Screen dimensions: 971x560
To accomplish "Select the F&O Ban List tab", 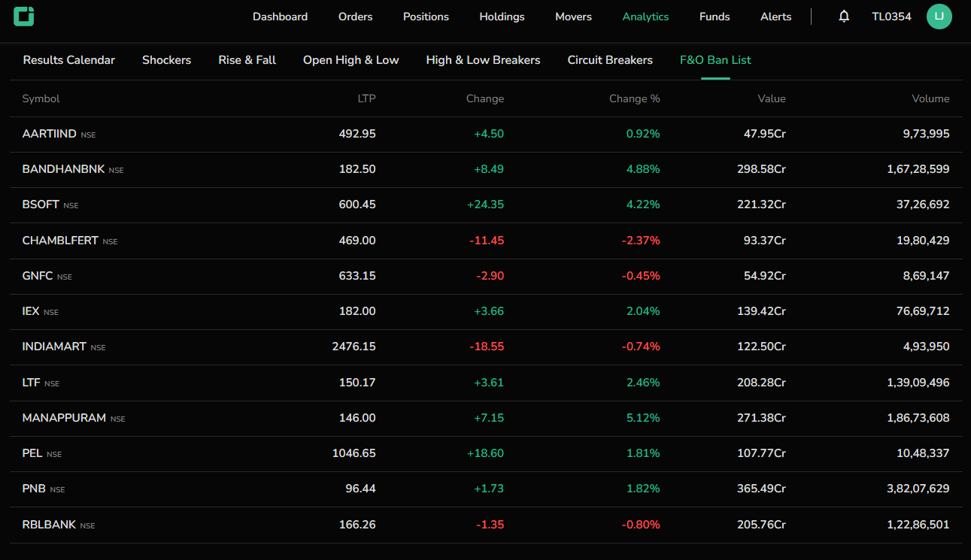I will [x=715, y=60].
